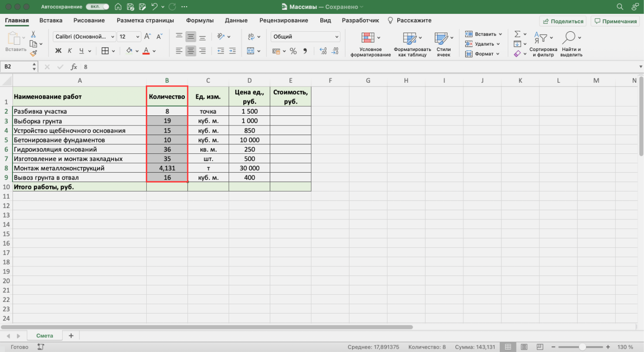
Task: Click the Increase font size icon
Action: tap(147, 37)
